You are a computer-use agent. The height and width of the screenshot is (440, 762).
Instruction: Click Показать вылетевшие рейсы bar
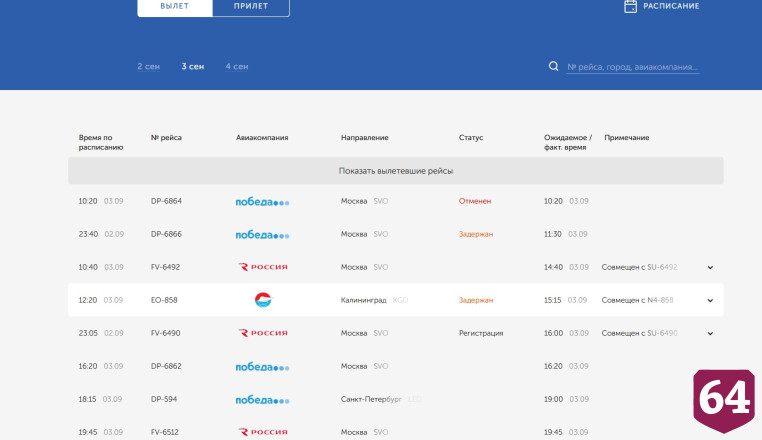(396, 171)
